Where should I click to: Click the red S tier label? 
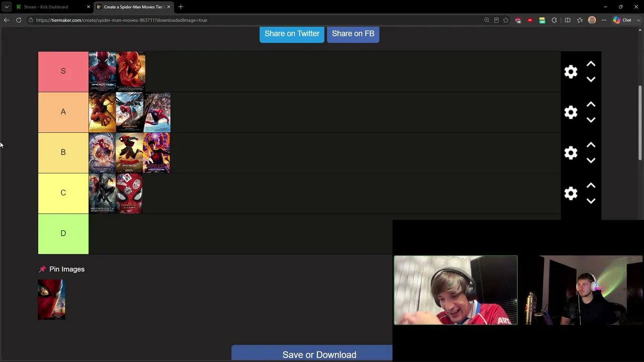(x=63, y=71)
